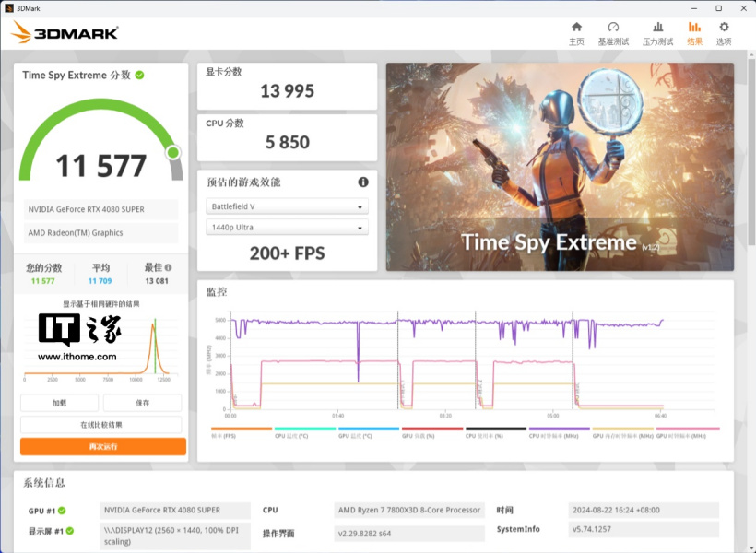Toggle the GPU 负载 (%) red legend
Image resolution: width=756 pixels, height=553 pixels.
[432, 431]
